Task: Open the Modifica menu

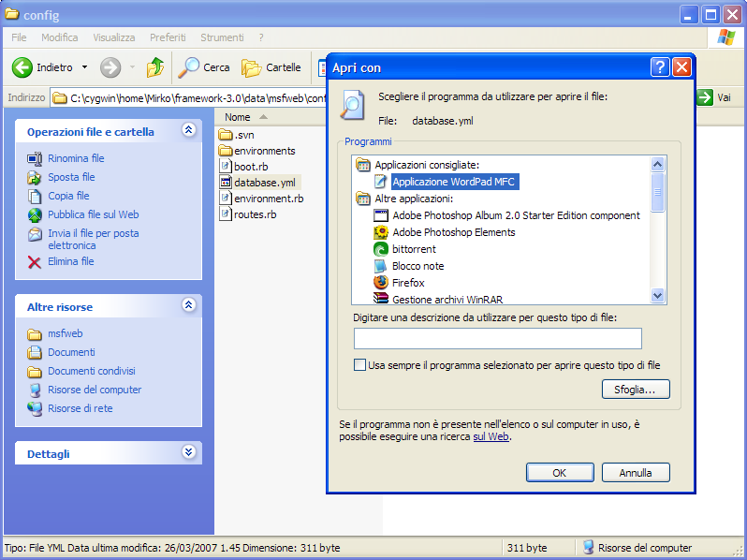Action: click(x=60, y=37)
